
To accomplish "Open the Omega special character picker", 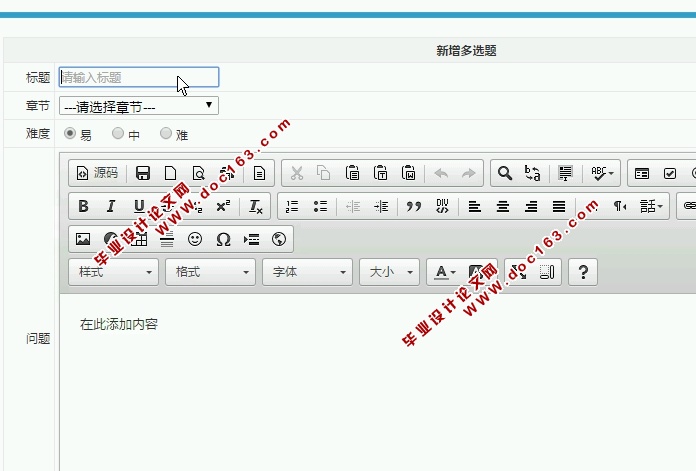I will [x=223, y=240].
